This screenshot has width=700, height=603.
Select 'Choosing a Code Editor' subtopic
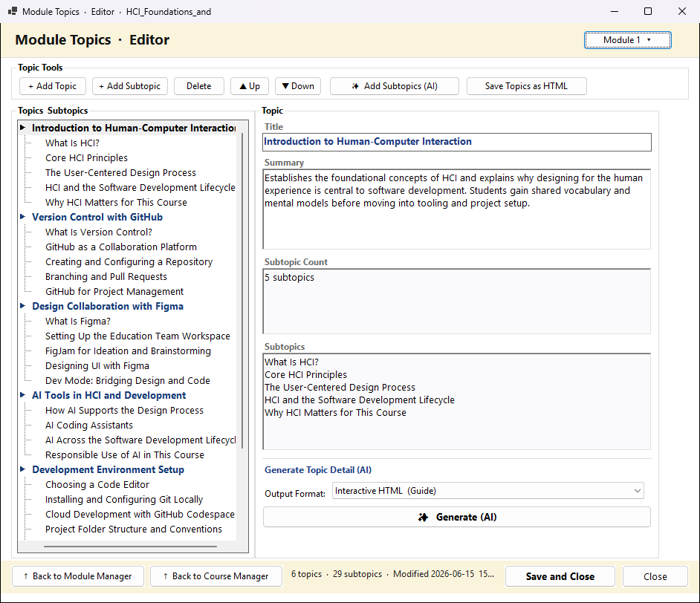click(97, 485)
